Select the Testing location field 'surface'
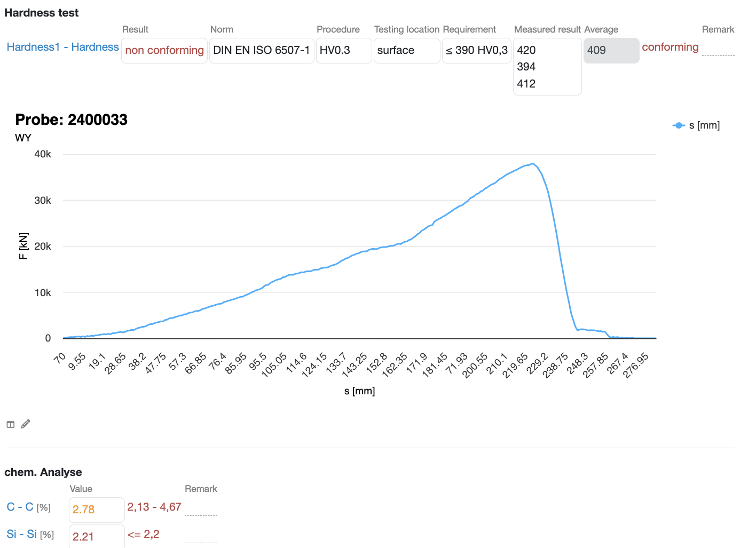 click(407, 51)
